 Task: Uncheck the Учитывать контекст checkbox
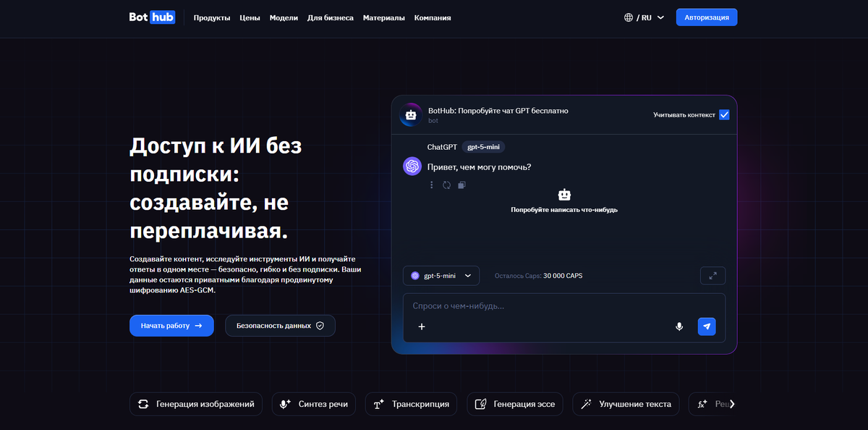click(x=724, y=114)
